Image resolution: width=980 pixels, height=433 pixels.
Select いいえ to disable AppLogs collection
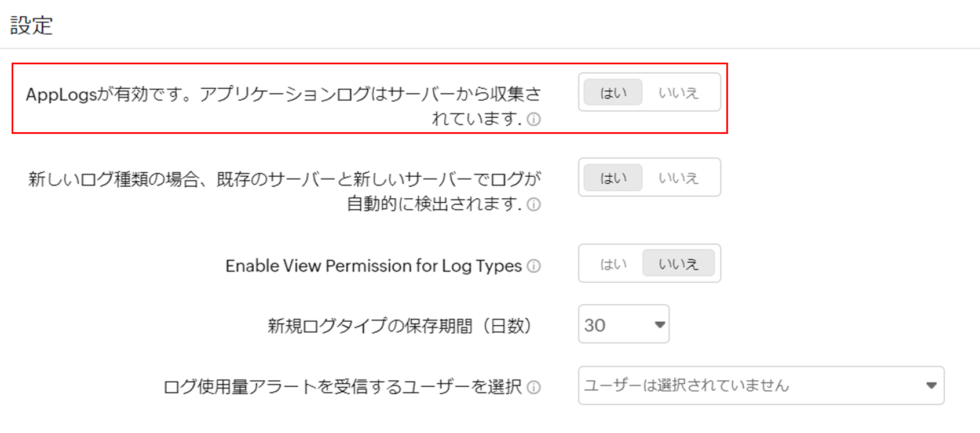pyautogui.click(x=678, y=93)
